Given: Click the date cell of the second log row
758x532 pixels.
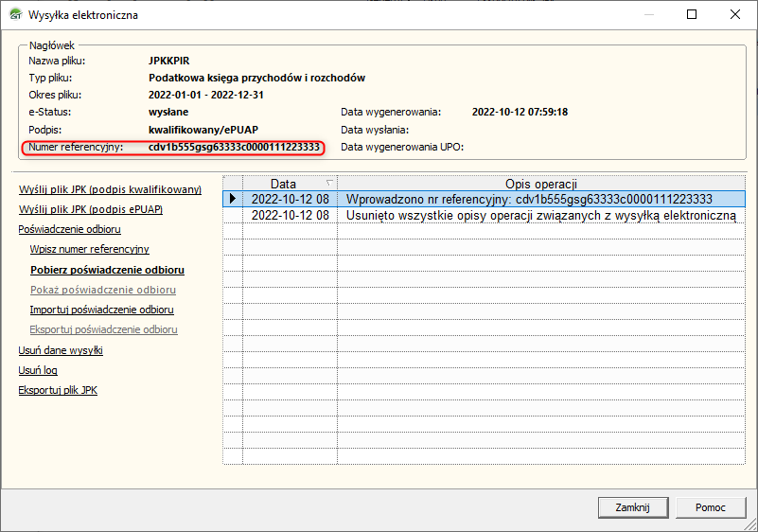Looking at the screenshot, I should [x=290, y=215].
